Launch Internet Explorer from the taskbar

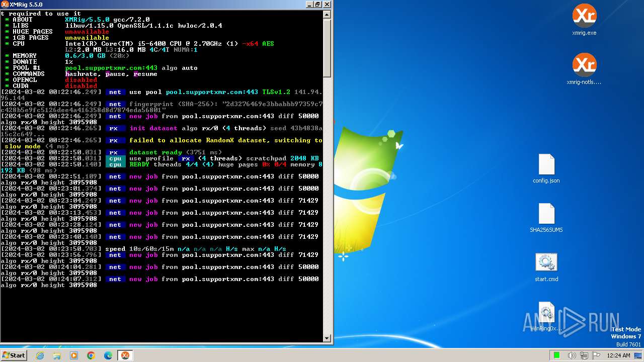tap(40, 355)
